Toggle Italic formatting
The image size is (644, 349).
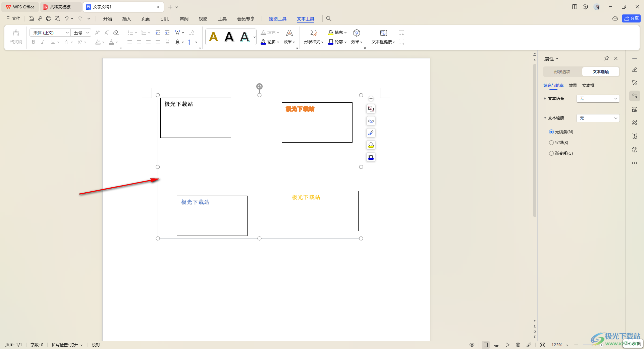[43, 42]
